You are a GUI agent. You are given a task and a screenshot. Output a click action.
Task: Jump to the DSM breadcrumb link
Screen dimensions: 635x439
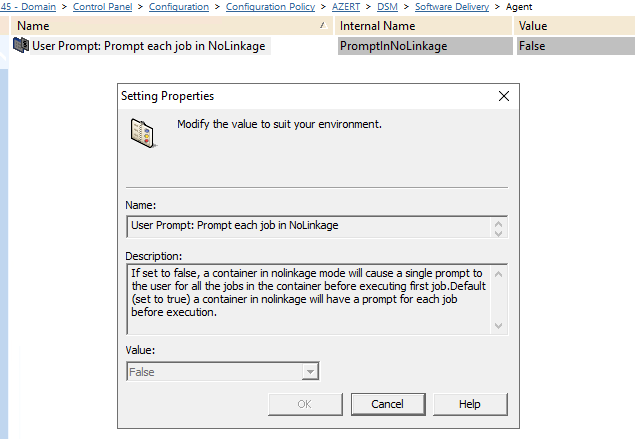click(387, 7)
